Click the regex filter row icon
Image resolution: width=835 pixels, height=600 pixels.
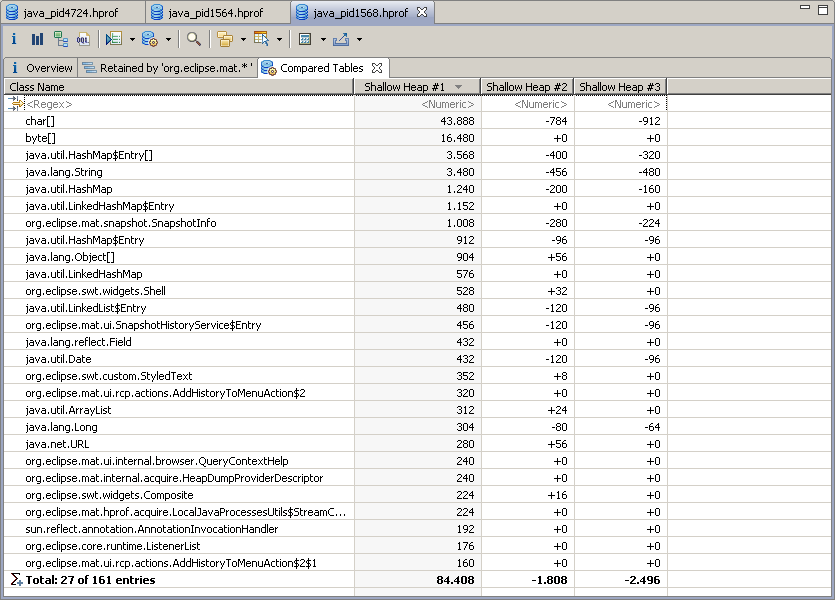[16, 104]
